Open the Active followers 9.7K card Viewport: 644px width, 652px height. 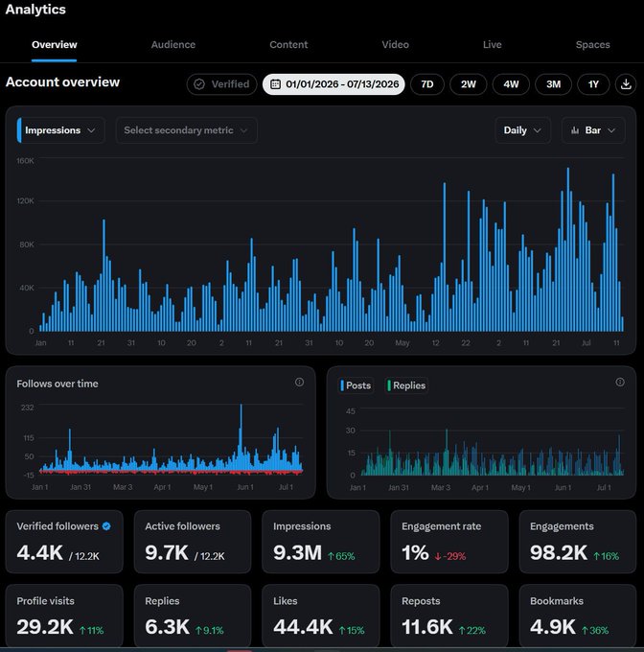click(193, 542)
